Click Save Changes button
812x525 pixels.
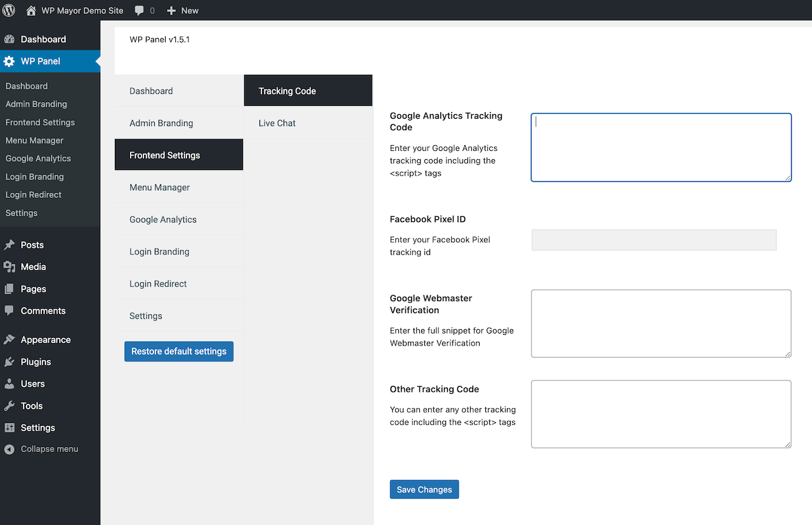pyautogui.click(x=424, y=489)
